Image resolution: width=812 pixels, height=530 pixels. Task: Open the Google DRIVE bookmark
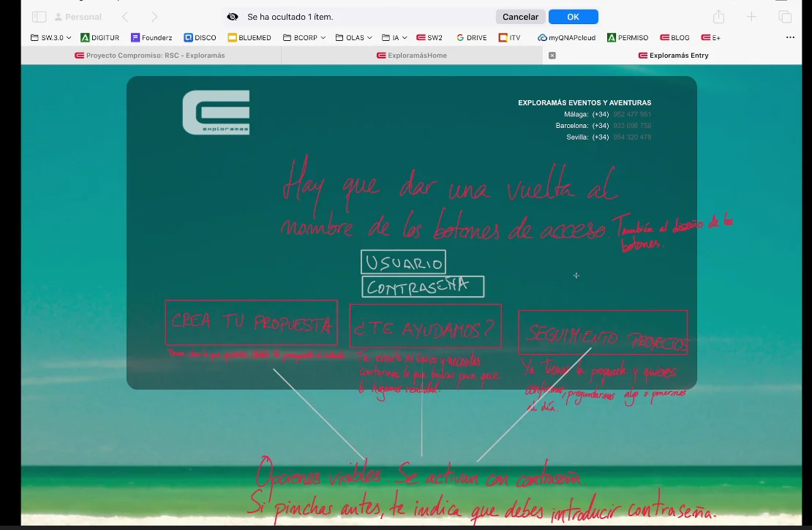point(471,37)
